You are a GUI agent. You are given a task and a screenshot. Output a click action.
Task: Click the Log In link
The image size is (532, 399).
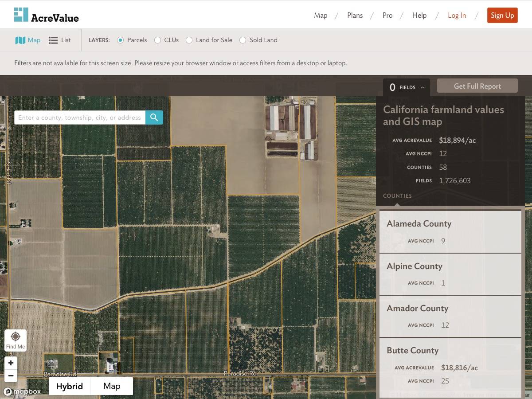[x=457, y=16]
